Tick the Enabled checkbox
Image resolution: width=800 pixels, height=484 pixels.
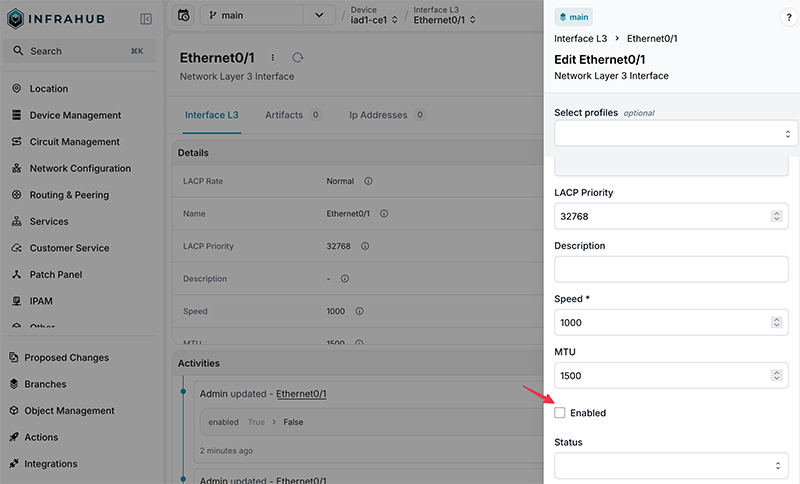(x=560, y=413)
